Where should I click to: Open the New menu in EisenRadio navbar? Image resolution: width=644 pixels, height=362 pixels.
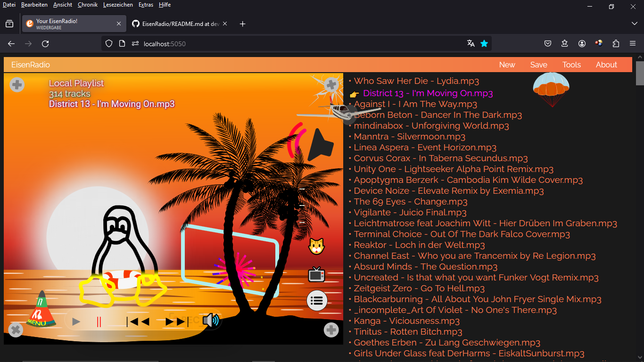[507, 65]
